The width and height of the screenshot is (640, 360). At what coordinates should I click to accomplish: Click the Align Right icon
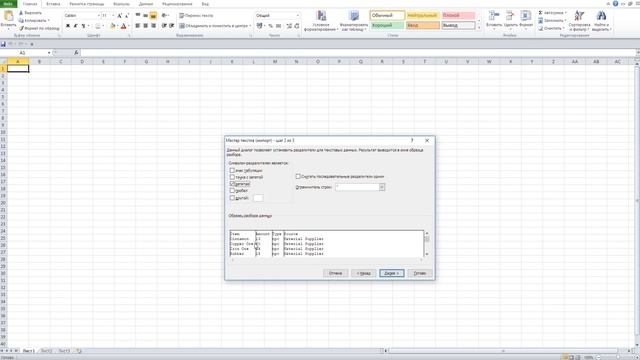[x=153, y=26]
